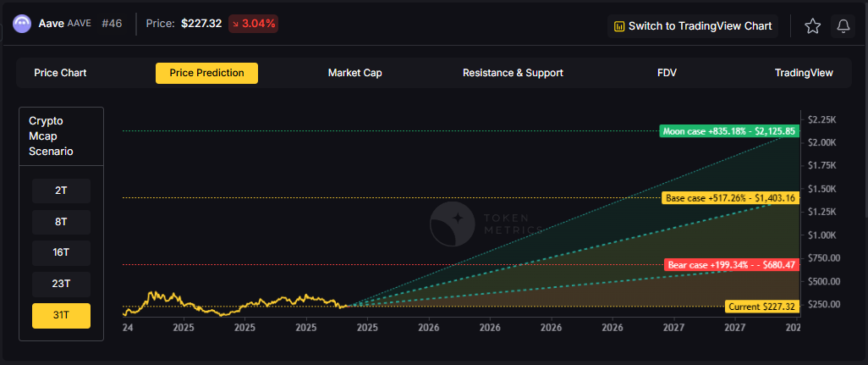Viewport: 868px width, 365px height.
Task: Choose the 8T crypto mcap scenario
Action: pyautogui.click(x=61, y=222)
